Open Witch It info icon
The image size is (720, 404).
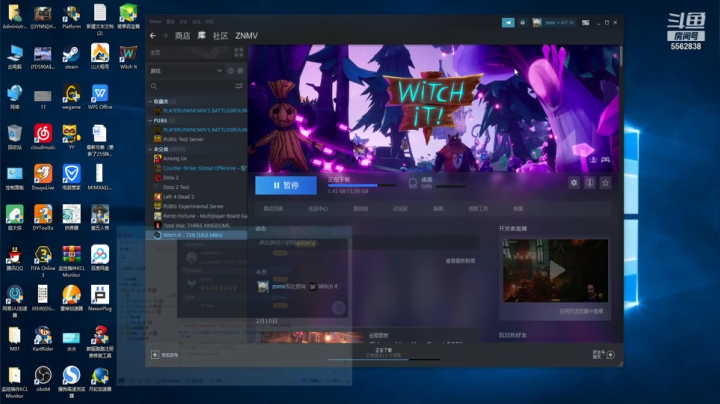590,183
